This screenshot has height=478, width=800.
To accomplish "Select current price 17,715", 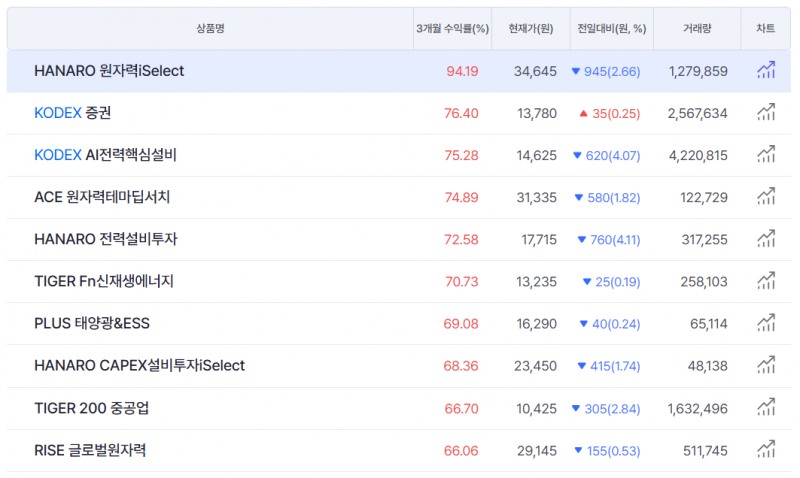I will tap(539, 240).
